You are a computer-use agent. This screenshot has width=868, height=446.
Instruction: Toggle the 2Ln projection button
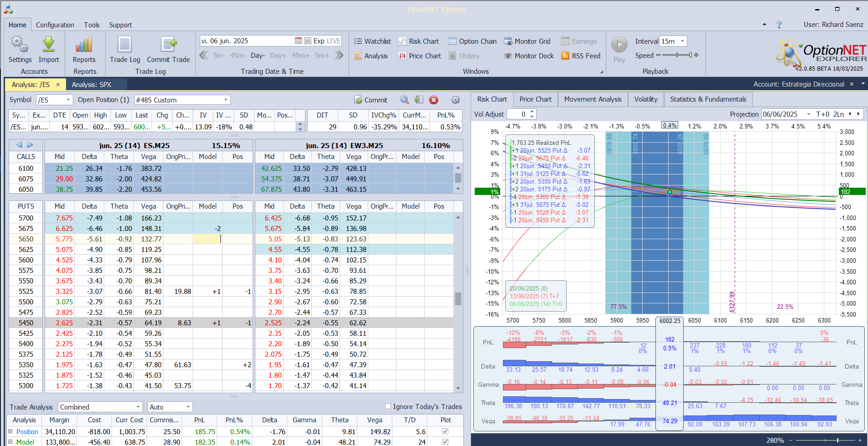click(x=838, y=114)
